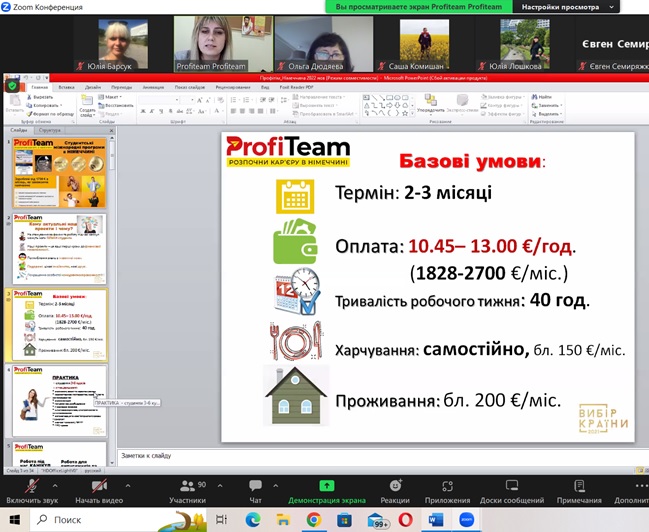Open File Explorer from the taskbar
Image resolution: width=649 pixels, height=532 pixels.
[x=283, y=520]
